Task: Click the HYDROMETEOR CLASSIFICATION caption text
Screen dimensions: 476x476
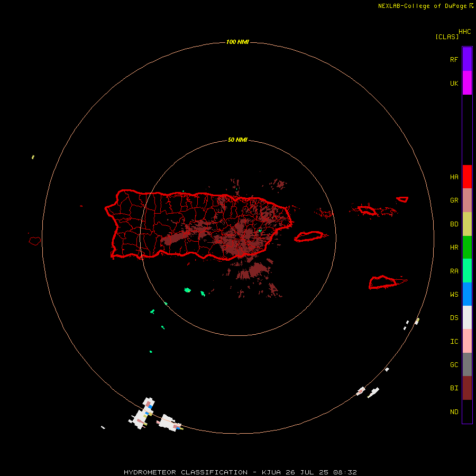Action: tap(186, 472)
